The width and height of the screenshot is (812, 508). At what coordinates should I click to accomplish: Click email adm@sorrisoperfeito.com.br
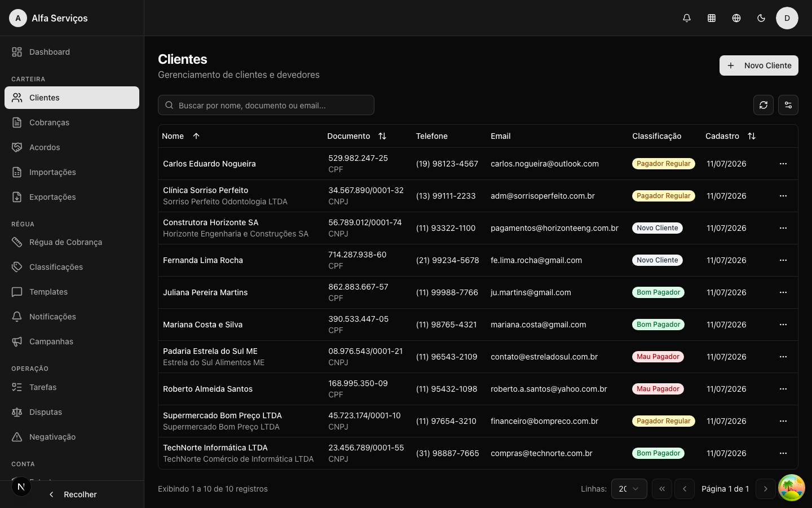point(542,196)
